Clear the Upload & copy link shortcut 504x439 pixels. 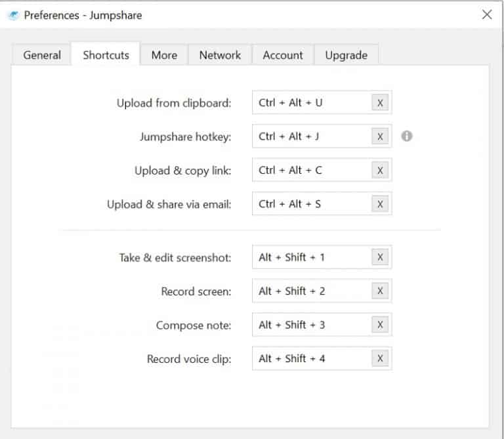(380, 171)
